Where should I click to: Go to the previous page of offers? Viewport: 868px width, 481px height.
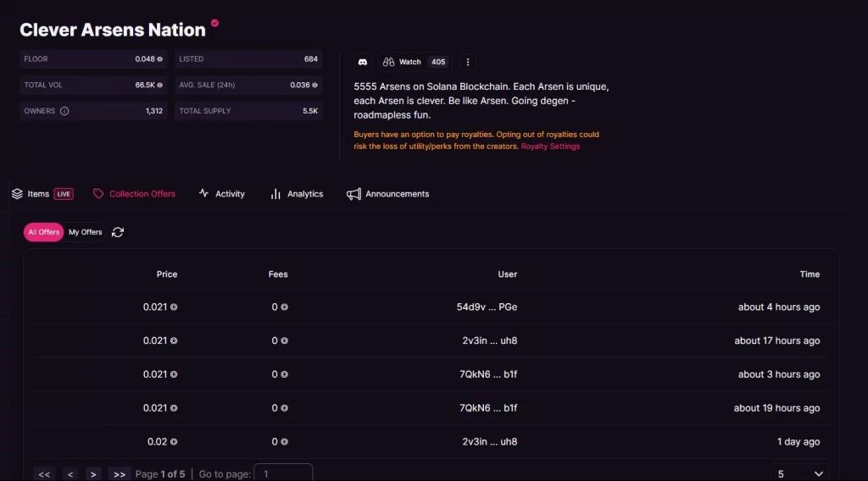tap(70, 473)
